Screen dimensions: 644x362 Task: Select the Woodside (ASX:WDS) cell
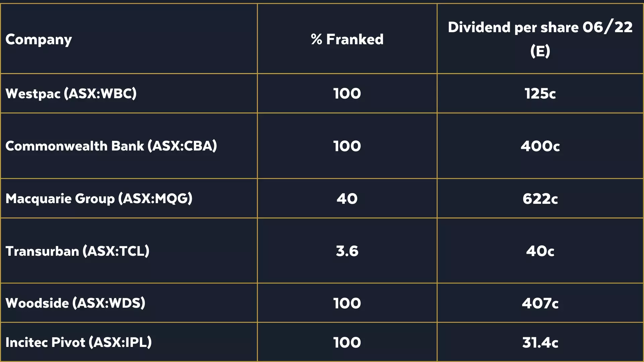[75, 303]
